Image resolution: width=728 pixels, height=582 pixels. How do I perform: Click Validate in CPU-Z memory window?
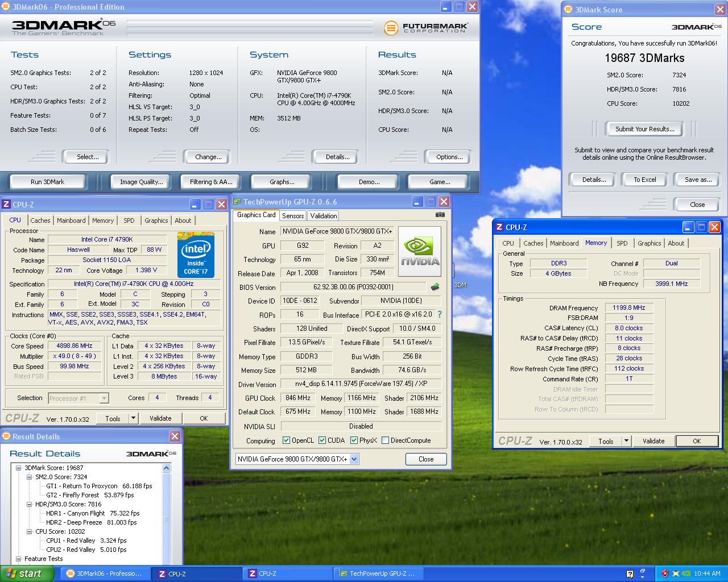click(x=653, y=441)
